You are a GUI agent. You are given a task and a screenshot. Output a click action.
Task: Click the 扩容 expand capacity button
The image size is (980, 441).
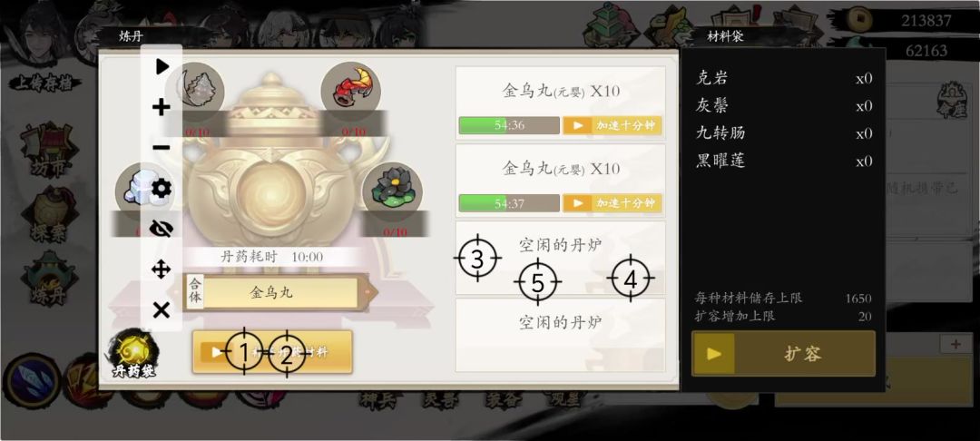[x=783, y=354]
